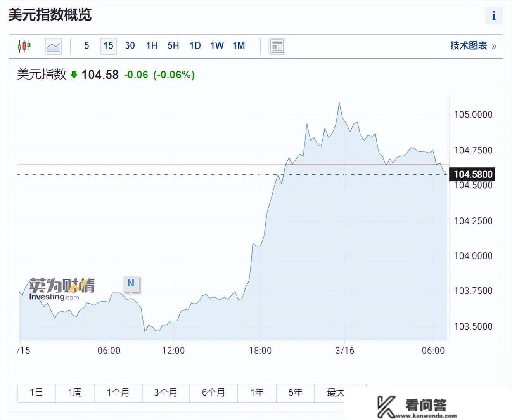
Task: Set range to 最大
Action: [x=336, y=393]
